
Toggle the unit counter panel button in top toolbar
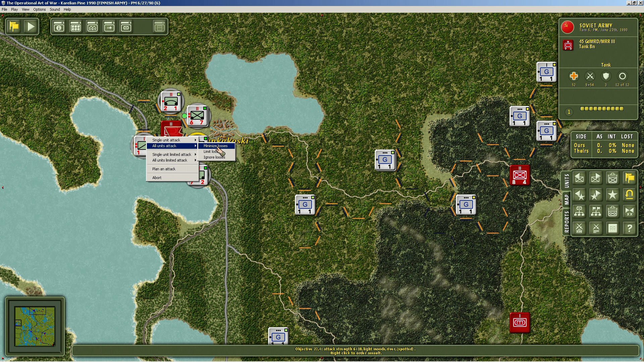126,27
